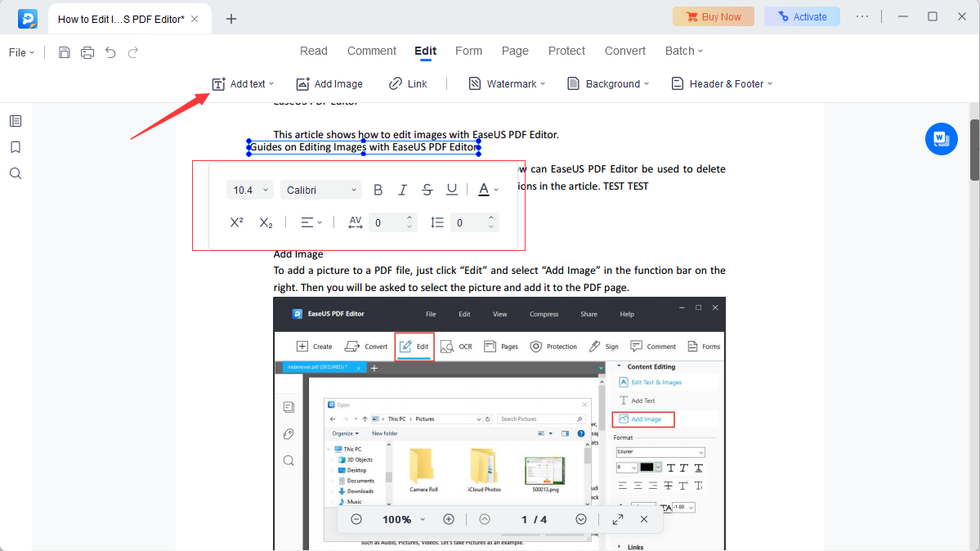Click Add Image in the toolbar
The height and width of the screenshot is (551, 980).
click(329, 84)
